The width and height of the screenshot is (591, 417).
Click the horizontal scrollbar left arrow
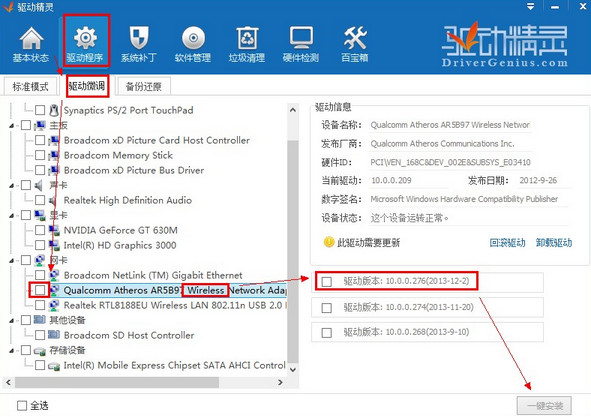(x=8, y=382)
